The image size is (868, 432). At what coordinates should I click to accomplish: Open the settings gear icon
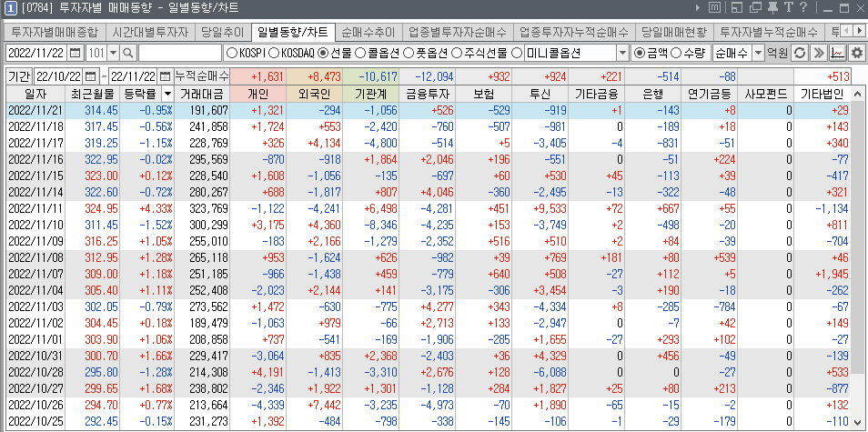pos(856,53)
